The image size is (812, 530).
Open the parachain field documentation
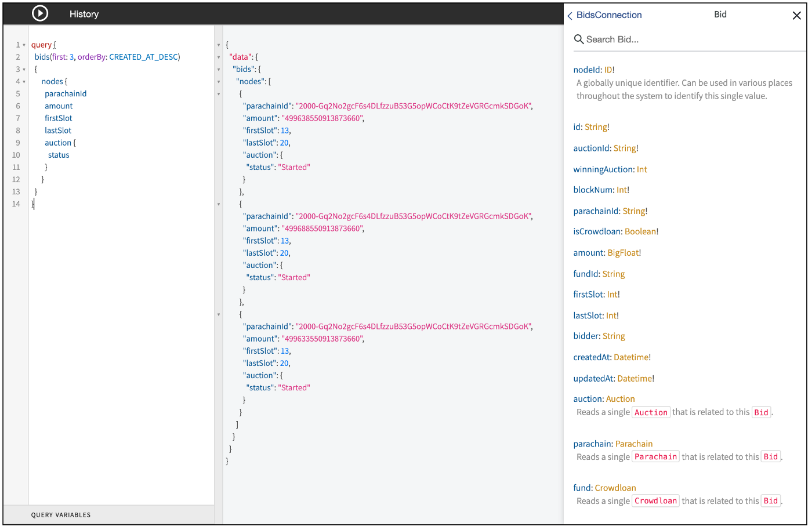(x=593, y=444)
